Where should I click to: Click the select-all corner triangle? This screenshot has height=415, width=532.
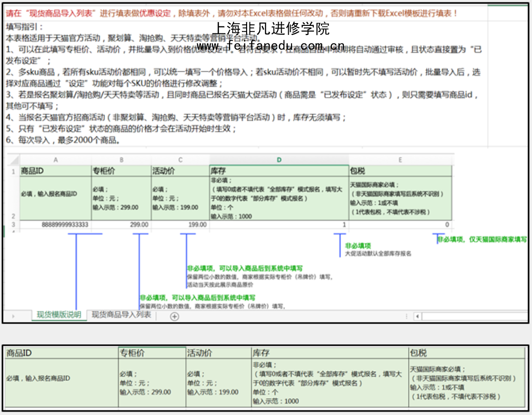(x=14, y=160)
